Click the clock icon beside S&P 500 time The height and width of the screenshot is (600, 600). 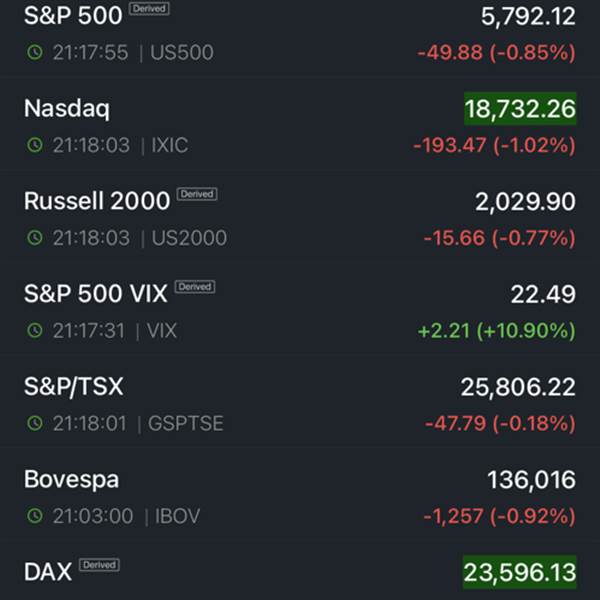[35, 52]
